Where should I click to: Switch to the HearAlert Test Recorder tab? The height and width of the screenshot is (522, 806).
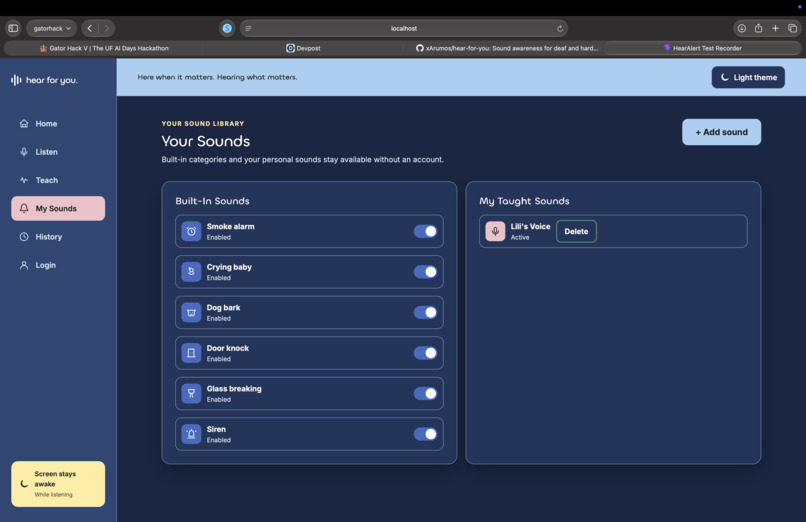click(703, 48)
